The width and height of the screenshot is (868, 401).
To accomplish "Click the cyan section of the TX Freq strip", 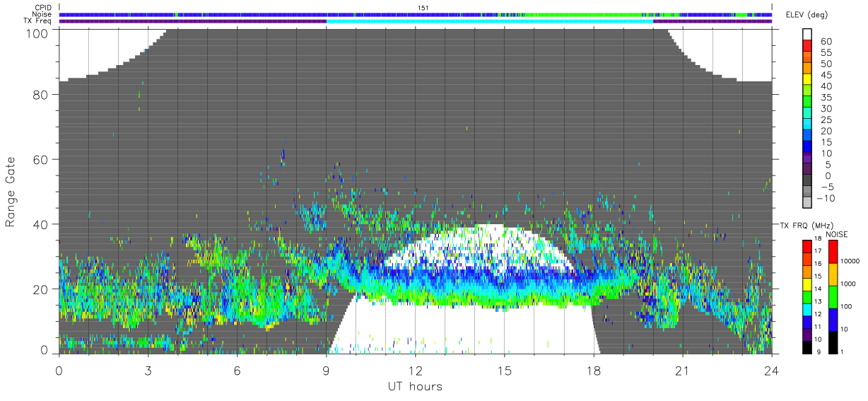I will click(x=490, y=21).
